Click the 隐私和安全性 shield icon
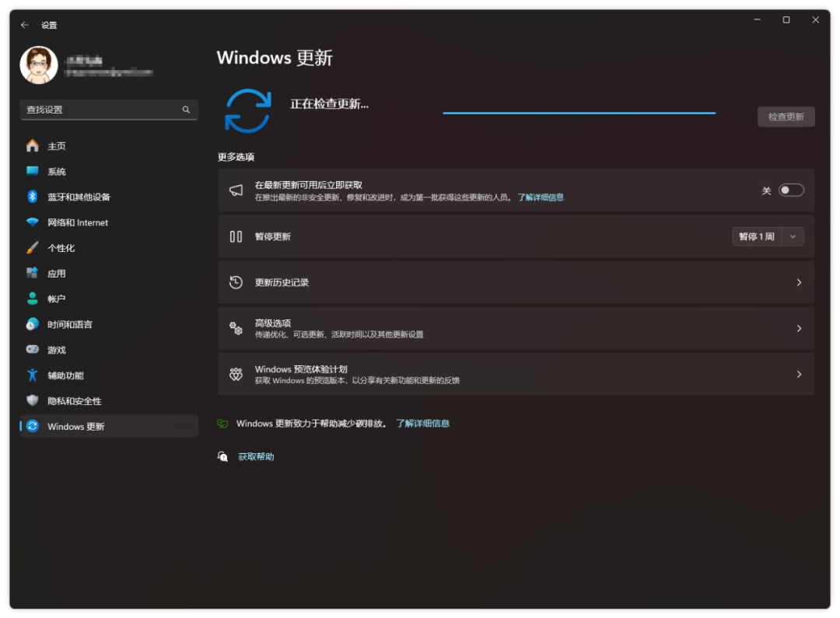This screenshot has width=840, height=618. [33, 400]
